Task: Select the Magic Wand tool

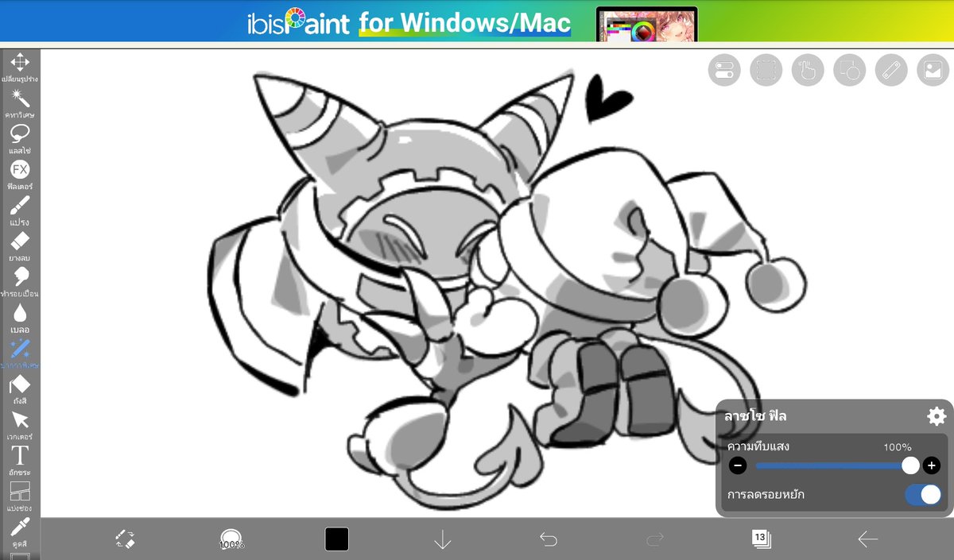Action: click(x=20, y=103)
